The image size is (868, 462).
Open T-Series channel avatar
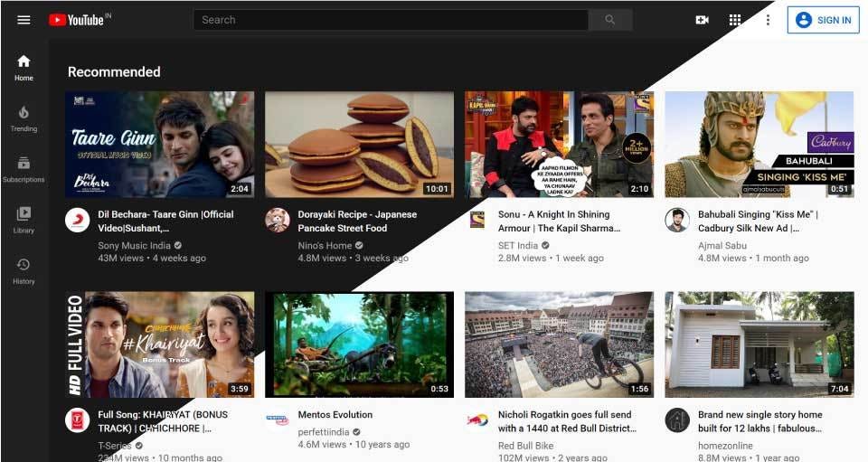[x=78, y=420]
